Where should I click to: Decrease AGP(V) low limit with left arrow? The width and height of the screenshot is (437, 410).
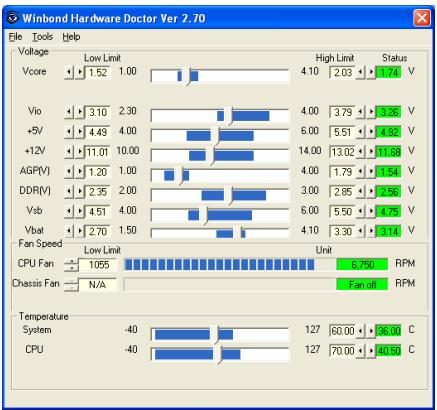[69, 172]
